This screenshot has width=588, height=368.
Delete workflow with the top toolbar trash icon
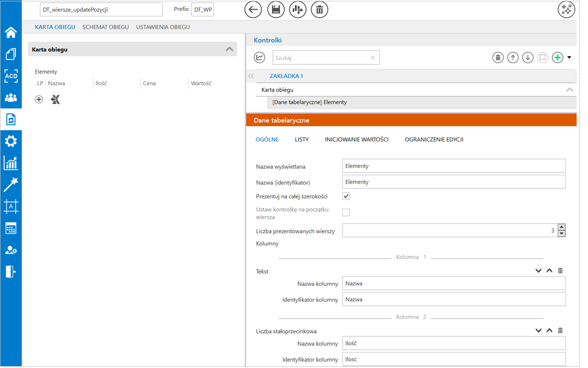(320, 10)
